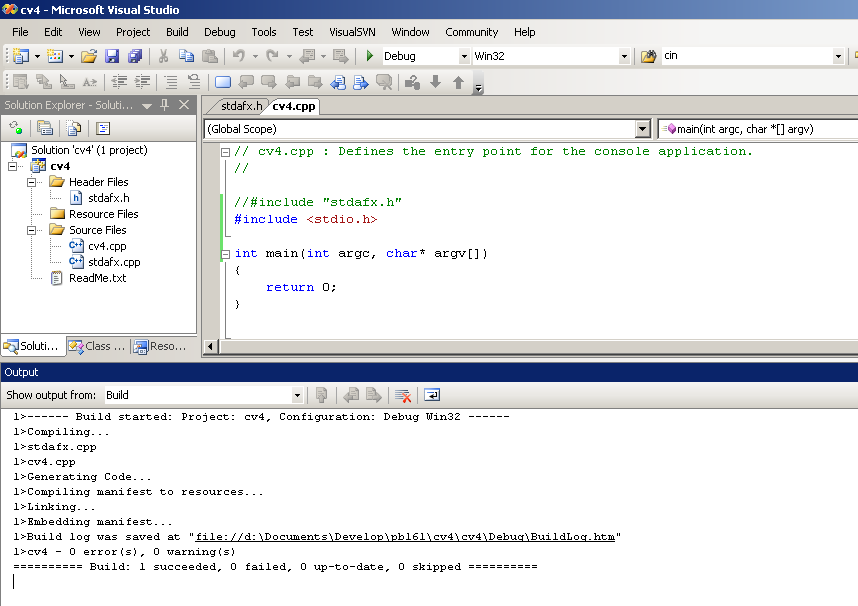Move to next bookmark in document icon
This screenshot has width=858, height=606.
361,82
